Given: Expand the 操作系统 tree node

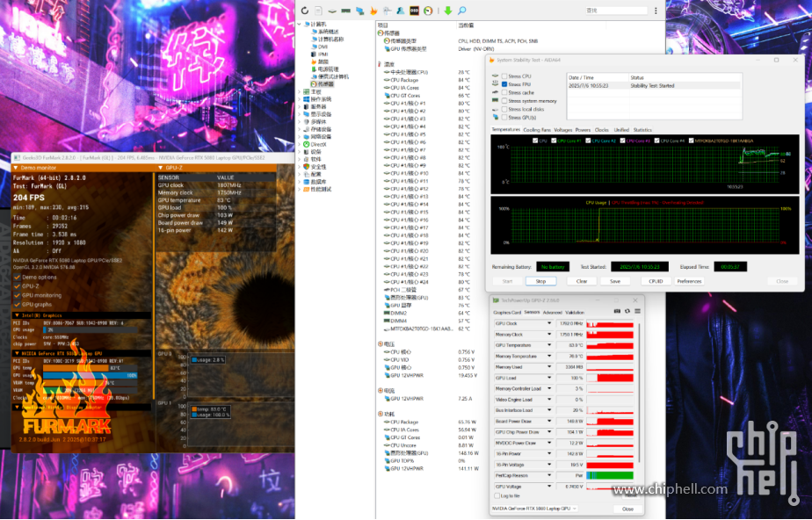Looking at the screenshot, I should click(300, 99).
